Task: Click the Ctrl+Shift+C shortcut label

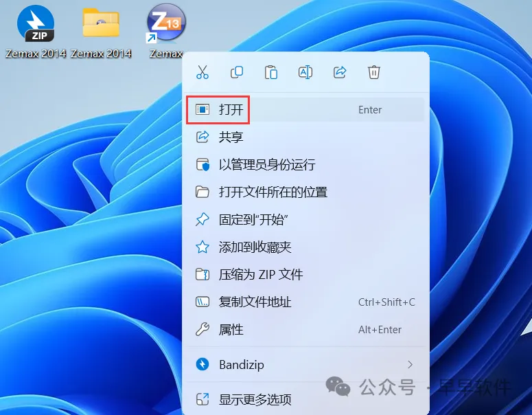Action: tap(386, 302)
